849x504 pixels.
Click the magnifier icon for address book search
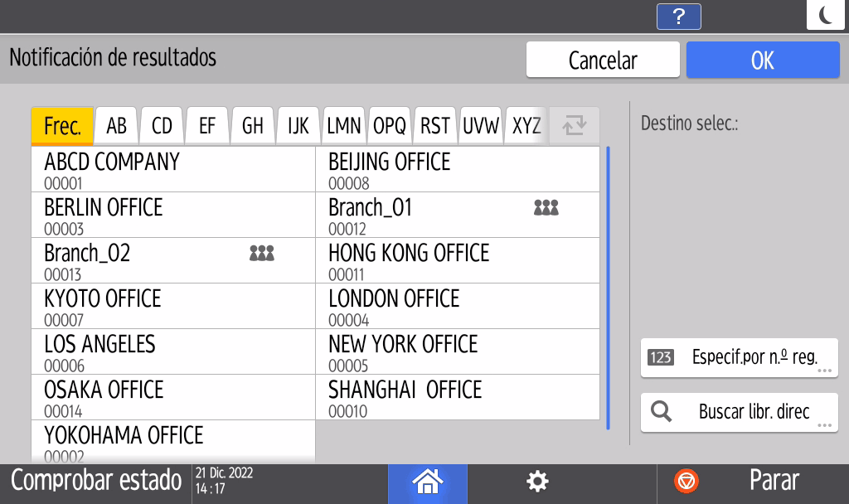662,412
